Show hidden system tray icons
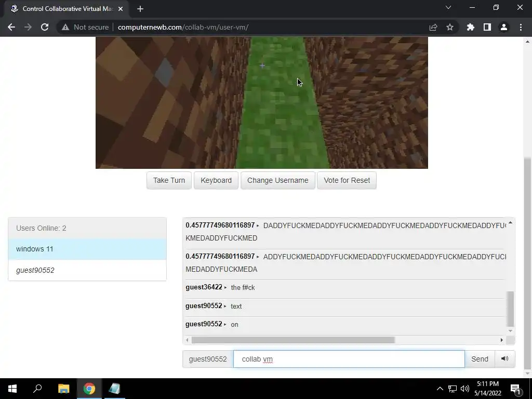The height and width of the screenshot is (399, 532). pyautogui.click(x=440, y=389)
